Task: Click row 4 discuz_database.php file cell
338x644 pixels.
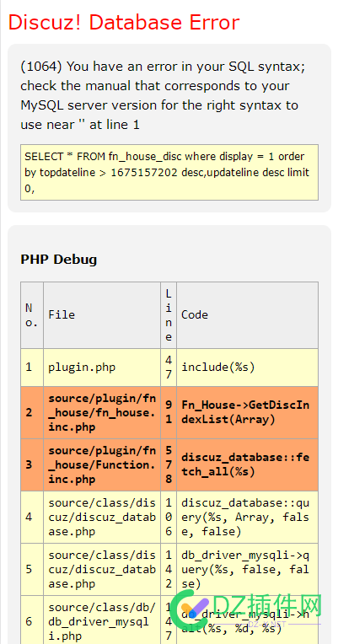Action: [102, 517]
